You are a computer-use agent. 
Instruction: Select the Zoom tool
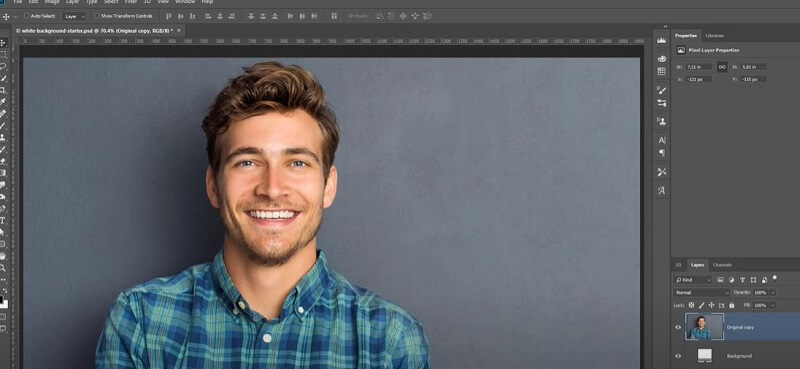(3, 267)
